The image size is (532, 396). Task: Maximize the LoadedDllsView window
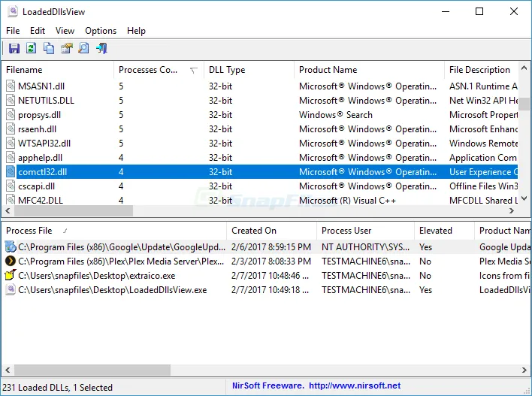(479, 11)
